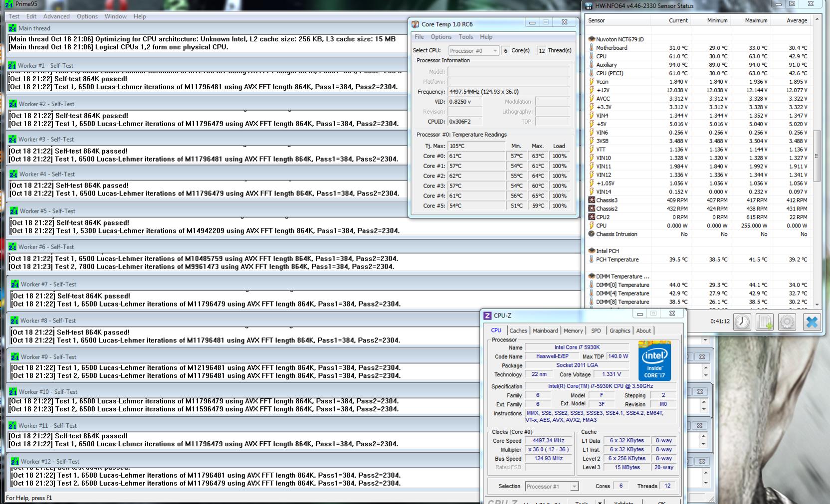
Task: Open the Core Temp Options menu
Action: click(x=441, y=37)
